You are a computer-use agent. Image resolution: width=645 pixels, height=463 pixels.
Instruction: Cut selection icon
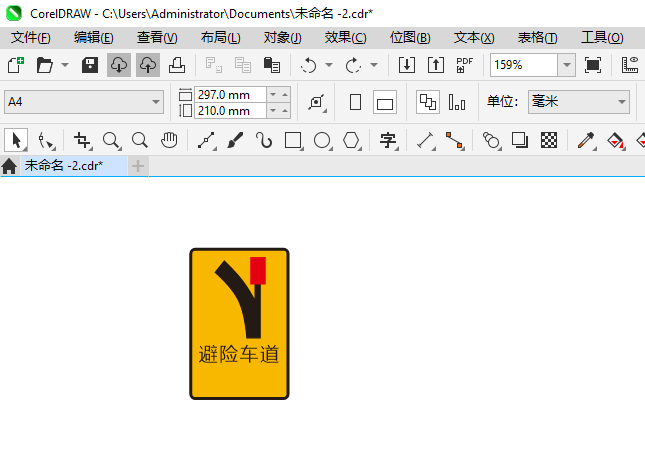(213, 65)
